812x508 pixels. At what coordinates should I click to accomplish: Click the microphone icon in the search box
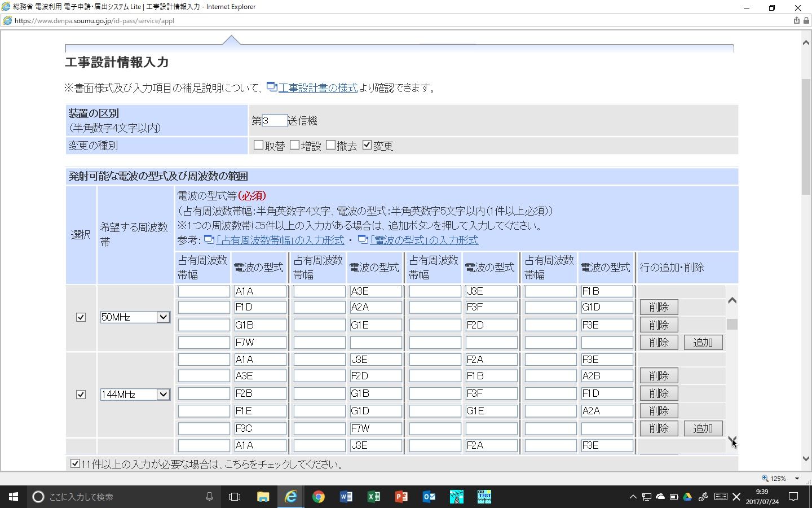(x=209, y=497)
